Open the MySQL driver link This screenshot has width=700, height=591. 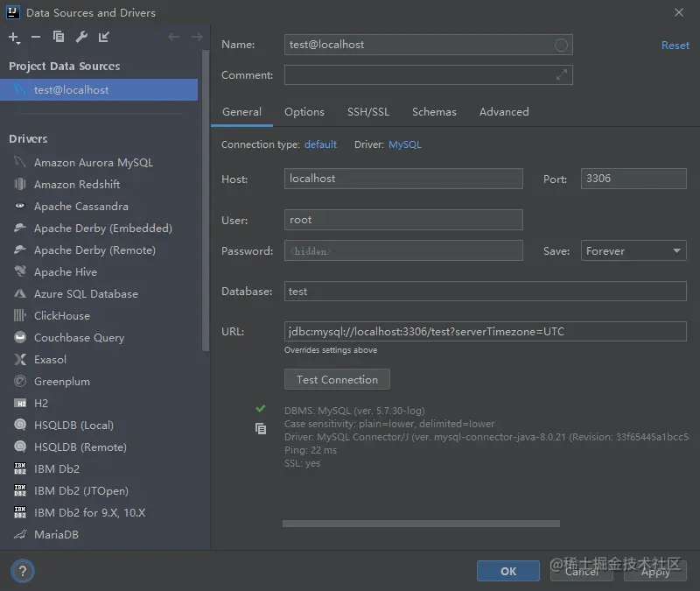(405, 144)
